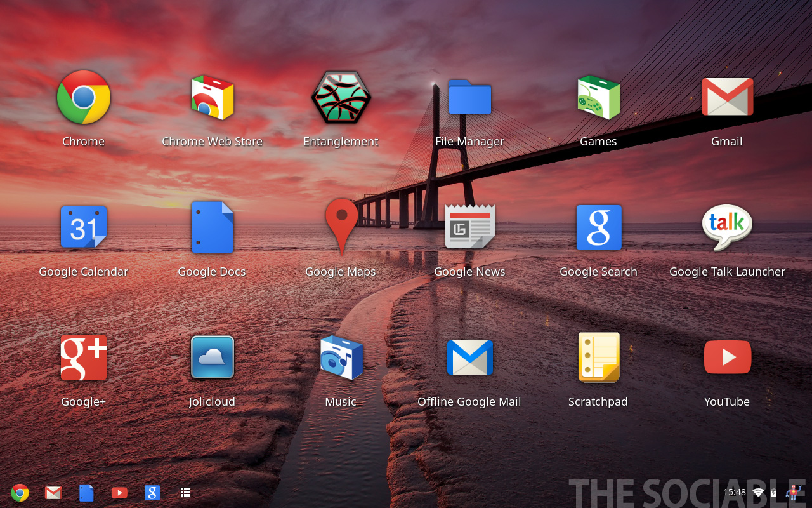Open Google Maps from the app grid
The image size is (812, 508).
pos(341,227)
